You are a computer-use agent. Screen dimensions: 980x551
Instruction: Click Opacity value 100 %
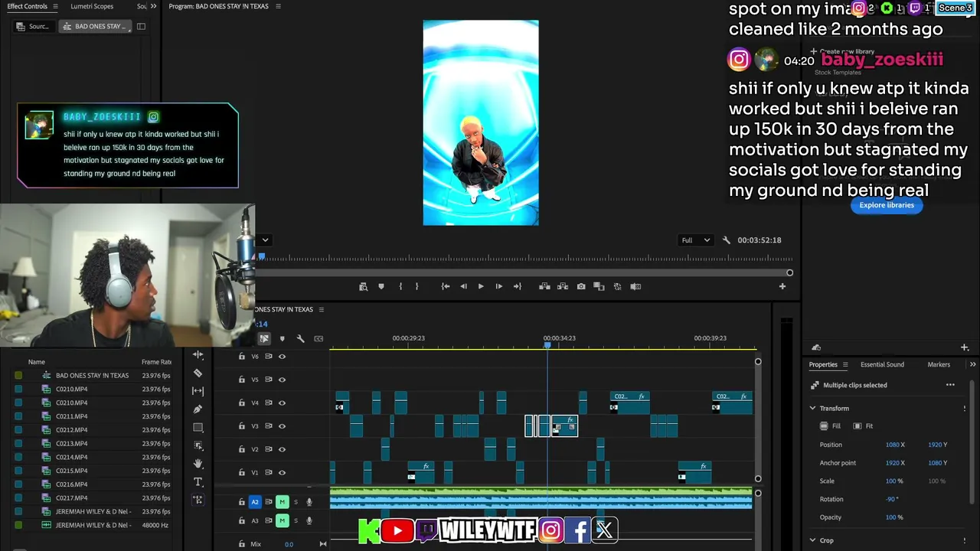click(894, 517)
